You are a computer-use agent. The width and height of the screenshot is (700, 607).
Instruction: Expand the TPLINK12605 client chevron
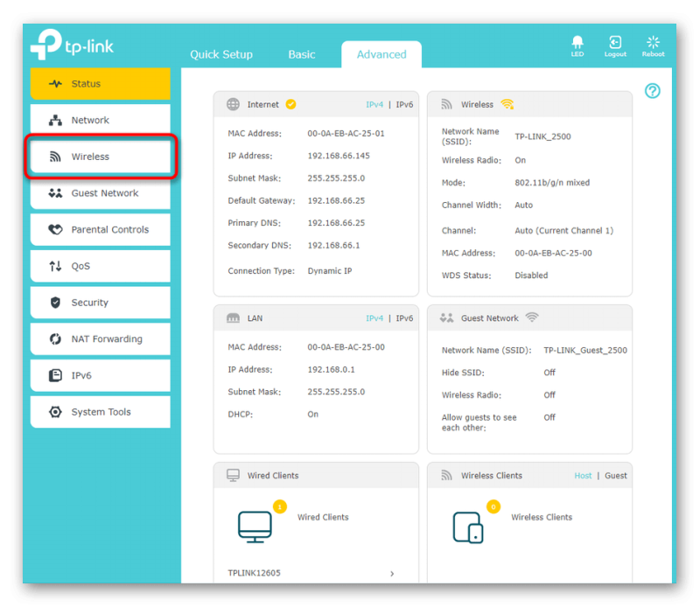pos(392,574)
